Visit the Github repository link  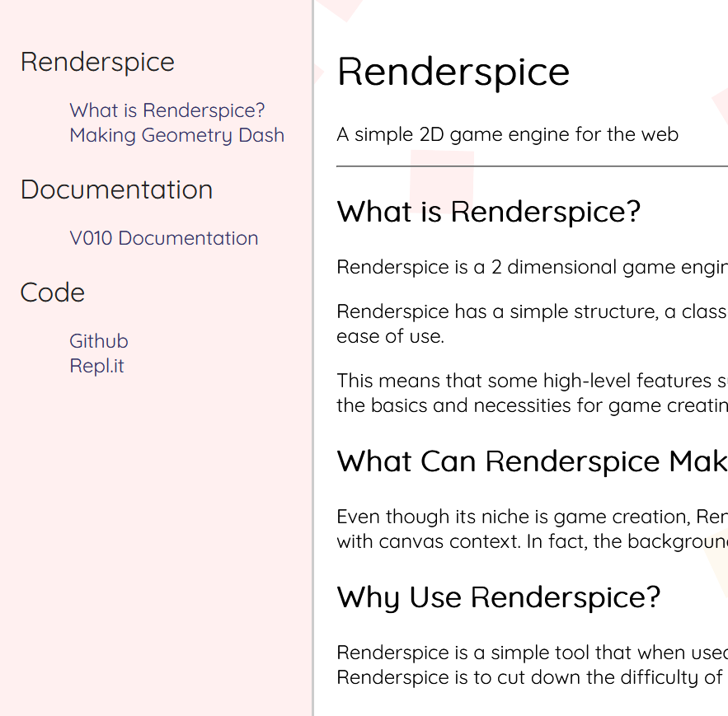point(98,340)
